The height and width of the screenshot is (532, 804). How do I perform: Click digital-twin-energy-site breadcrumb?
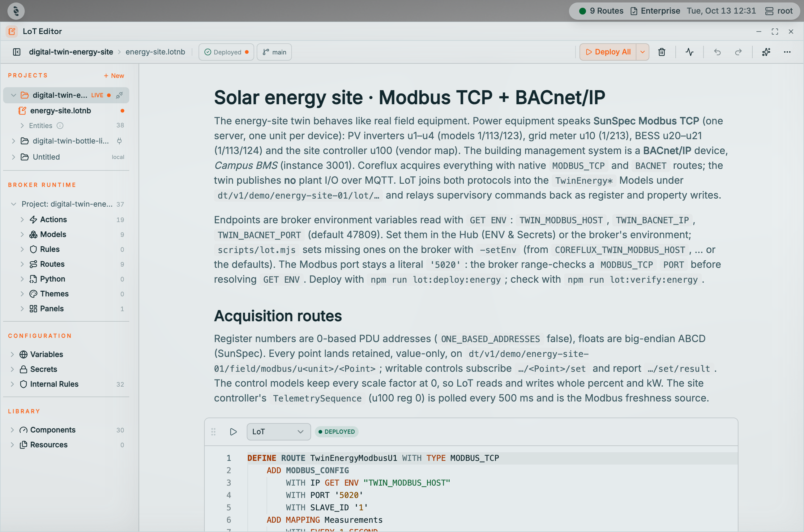(x=71, y=52)
